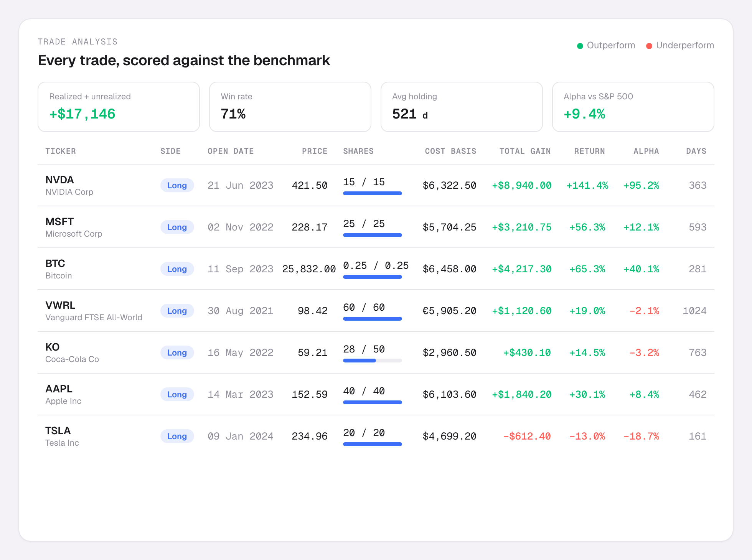Viewport: 752px width, 560px height.
Task: Click the Long badge in VWRL row
Action: coord(177,311)
